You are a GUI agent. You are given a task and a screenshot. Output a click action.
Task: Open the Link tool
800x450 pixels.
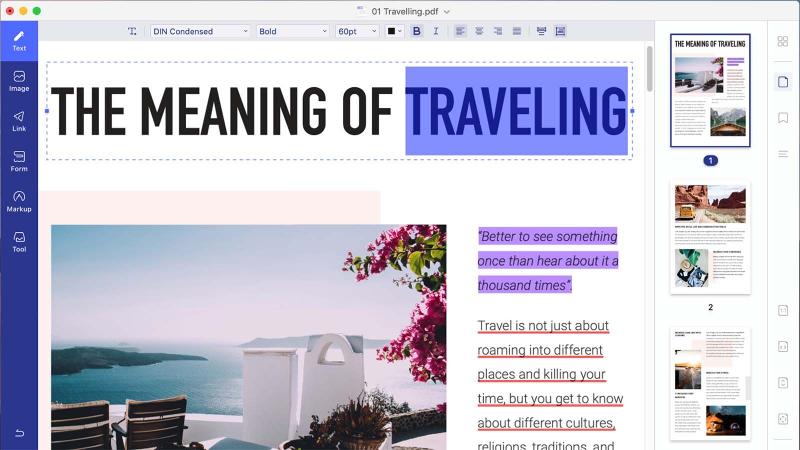click(19, 121)
